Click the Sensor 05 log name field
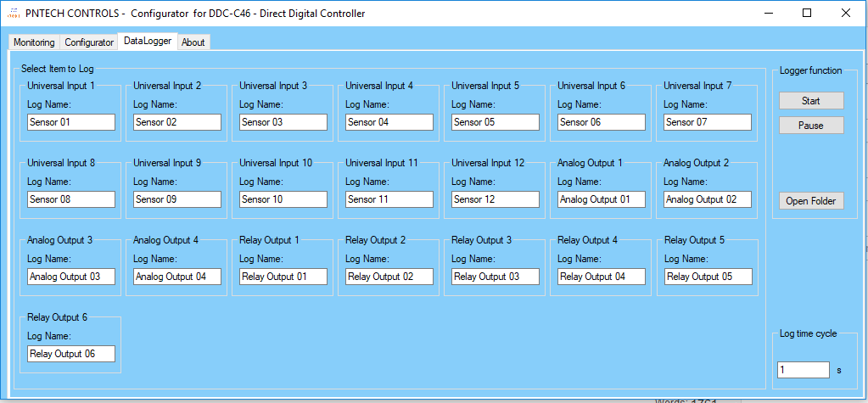868x403 pixels. [x=496, y=122]
